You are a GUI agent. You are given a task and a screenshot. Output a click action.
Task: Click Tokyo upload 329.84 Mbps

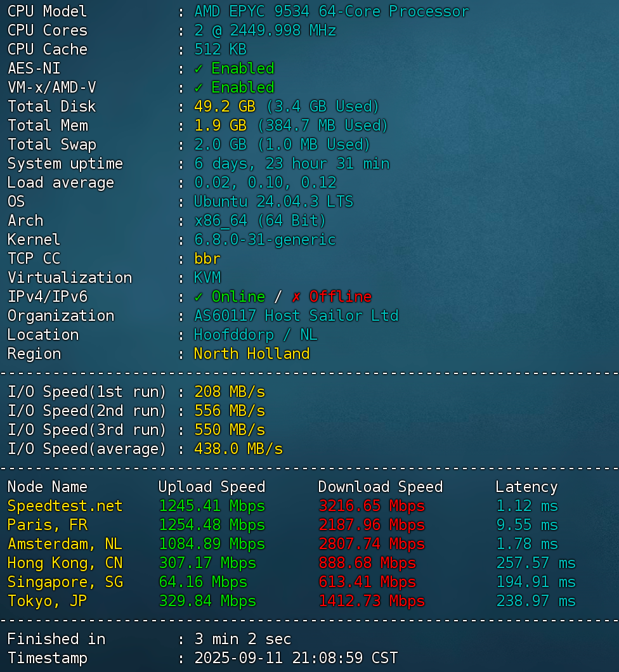[x=207, y=601]
